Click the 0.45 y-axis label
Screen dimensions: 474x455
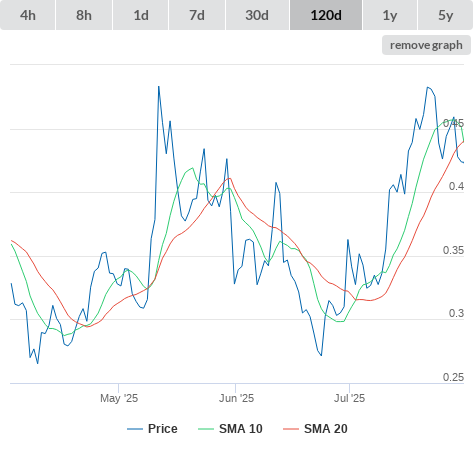click(x=453, y=123)
